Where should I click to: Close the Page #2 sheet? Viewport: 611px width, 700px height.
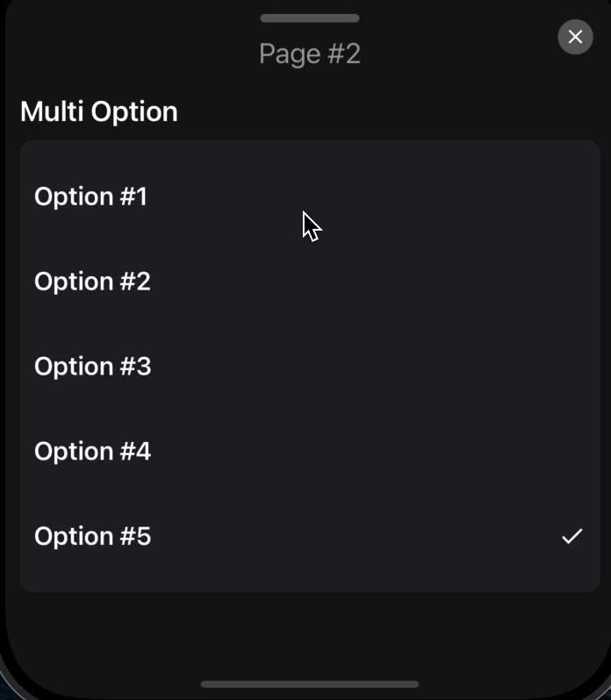click(575, 37)
